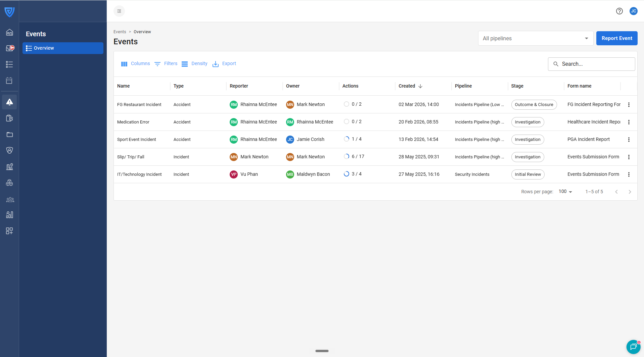The height and width of the screenshot is (357, 644).
Task: Click Investigation chip for Medication Error
Action: (x=527, y=122)
